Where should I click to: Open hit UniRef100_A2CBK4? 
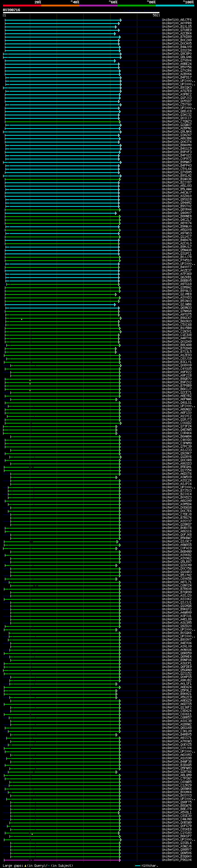(x=177, y=33)
